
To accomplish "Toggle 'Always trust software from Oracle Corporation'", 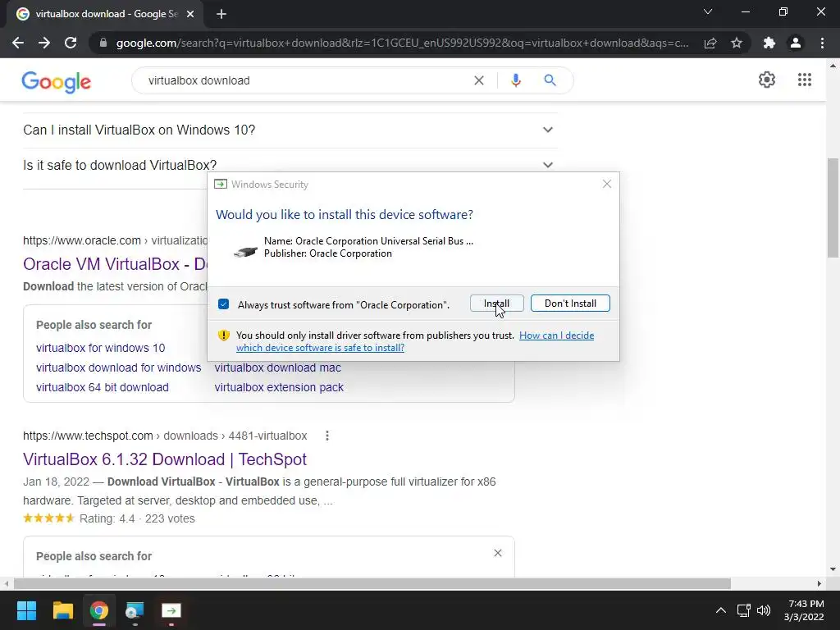I will tap(223, 304).
